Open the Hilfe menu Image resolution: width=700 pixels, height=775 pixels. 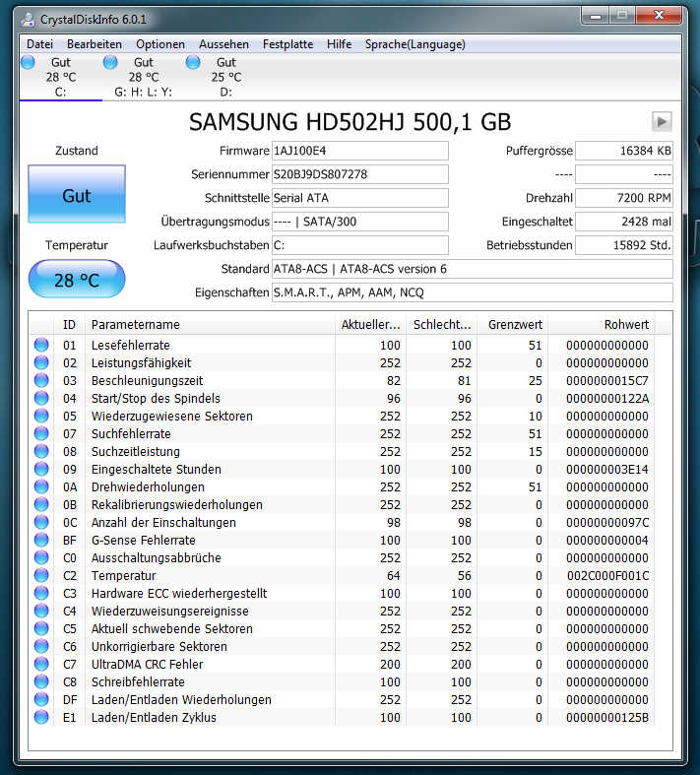[x=339, y=44]
